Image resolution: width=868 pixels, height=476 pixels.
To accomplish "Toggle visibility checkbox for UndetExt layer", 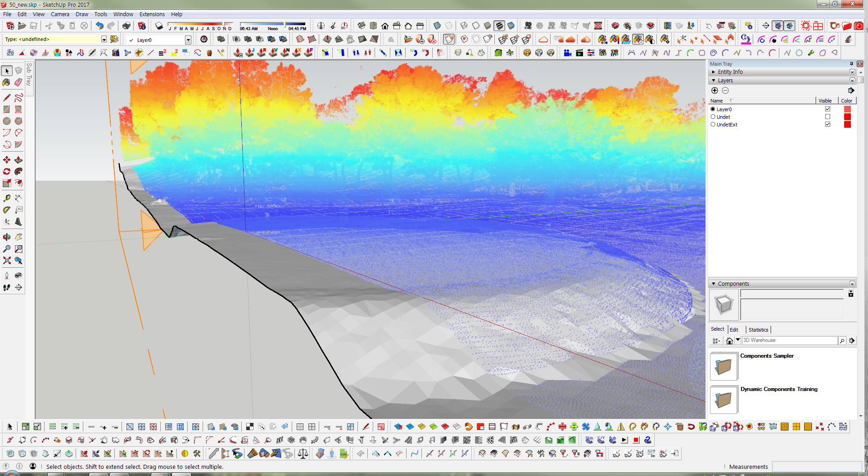I will click(827, 125).
